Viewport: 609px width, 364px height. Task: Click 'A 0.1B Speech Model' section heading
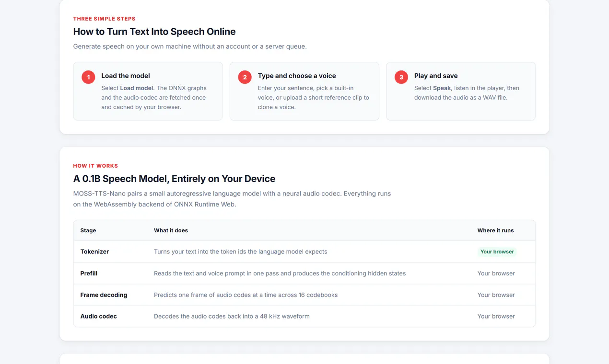[174, 179]
